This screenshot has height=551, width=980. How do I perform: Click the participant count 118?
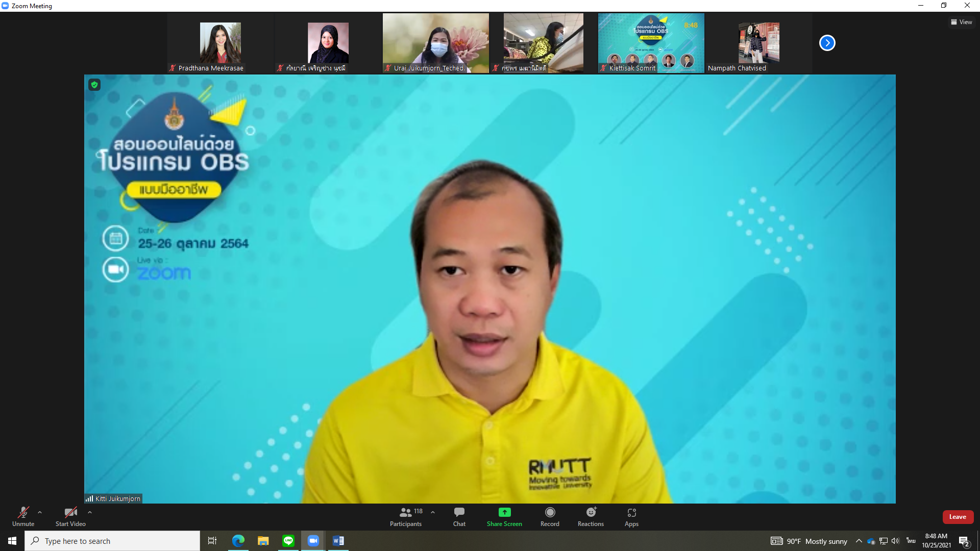418,511
